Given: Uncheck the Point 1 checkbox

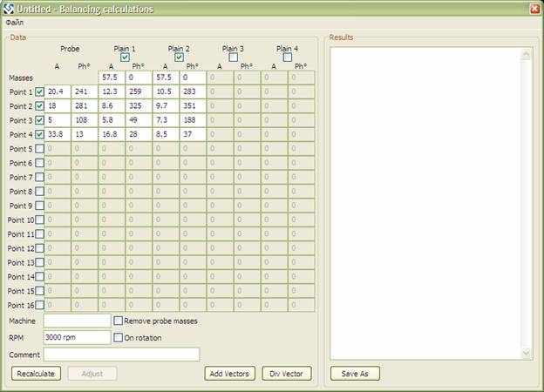Looking at the screenshot, I should pos(39,91).
